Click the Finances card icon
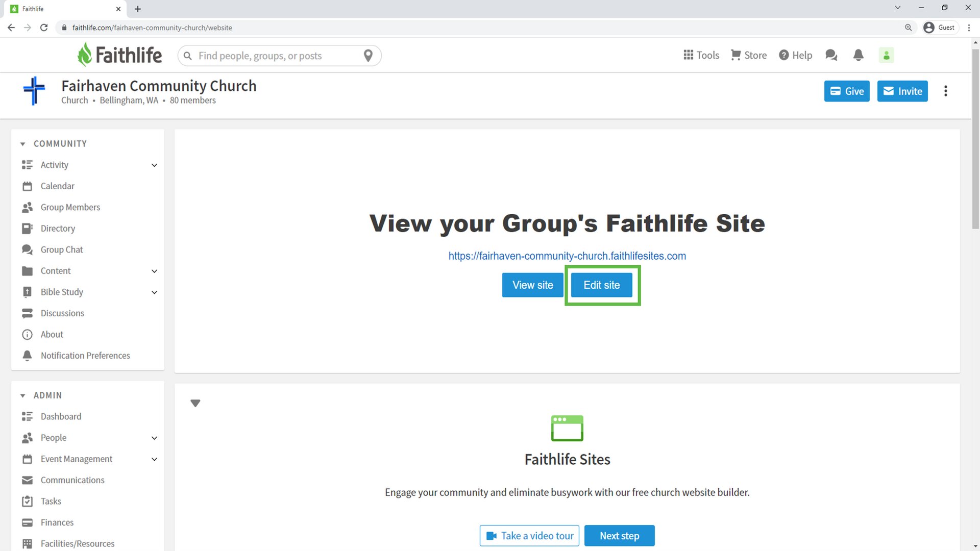This screenshot has height=551, width=980. (27, 522)
